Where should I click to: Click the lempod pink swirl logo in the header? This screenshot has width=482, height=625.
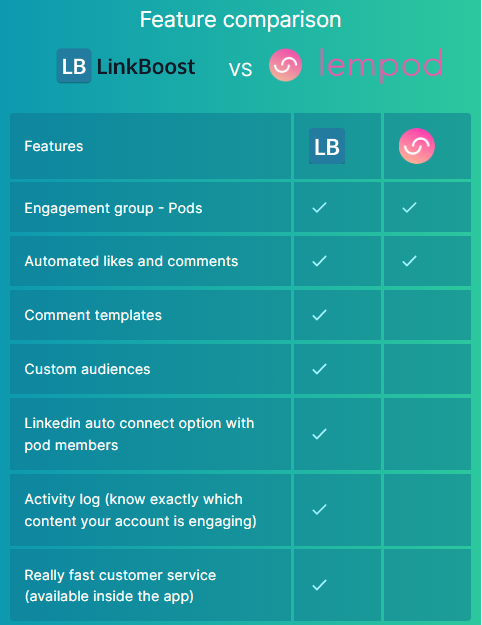pyautogui.click(x=285, y=65)
